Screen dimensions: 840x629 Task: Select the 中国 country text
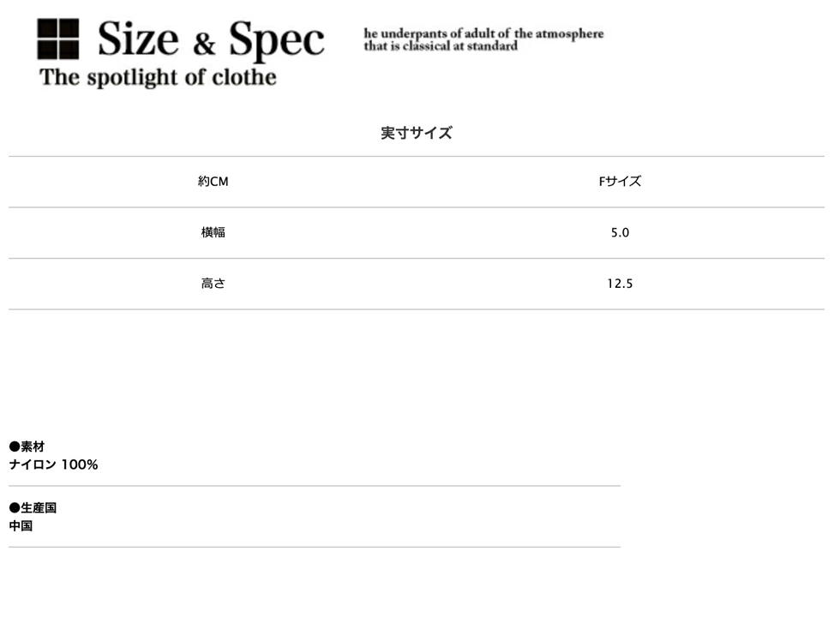21,525
